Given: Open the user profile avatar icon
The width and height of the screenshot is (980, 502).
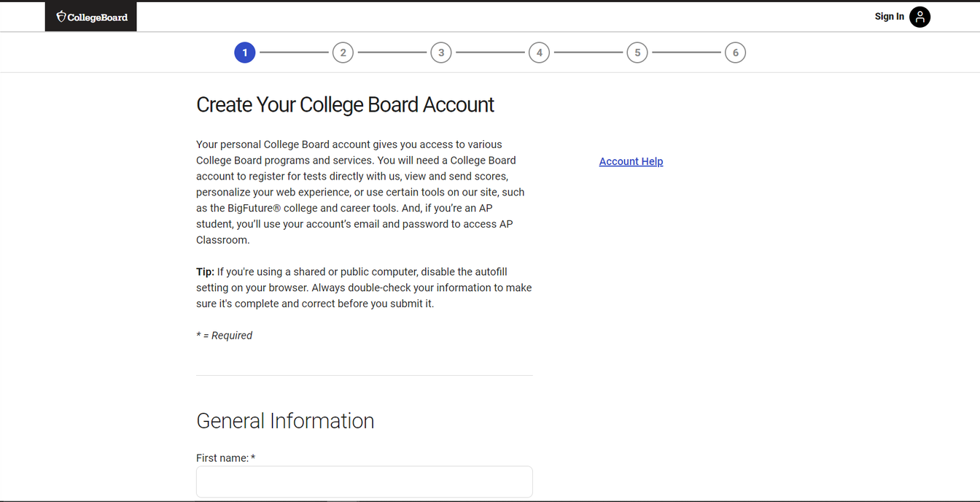Looking at the screenshot, I should point(919,17).
